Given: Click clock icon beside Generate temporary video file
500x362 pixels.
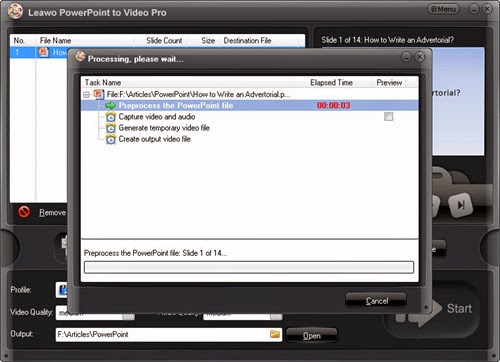Looking at the screenshot, I should pyautogui.click(x=111, y=128).
